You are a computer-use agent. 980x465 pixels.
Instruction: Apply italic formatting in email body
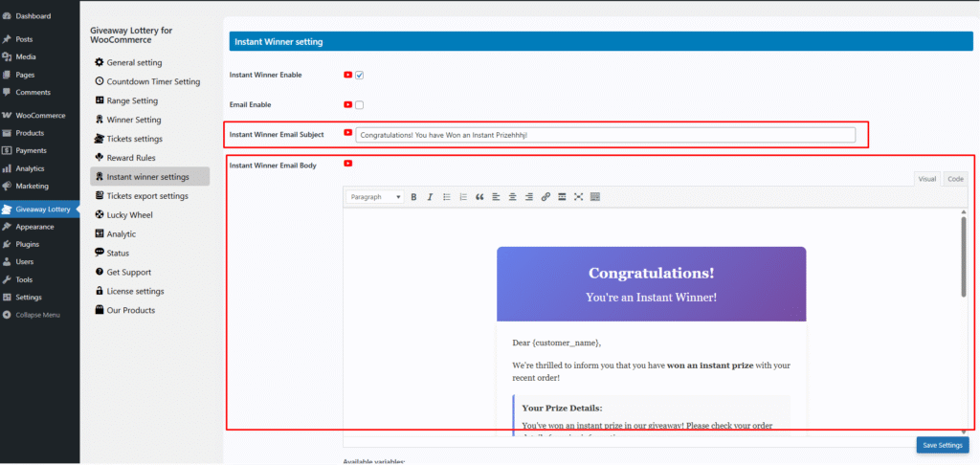point(430,197)
